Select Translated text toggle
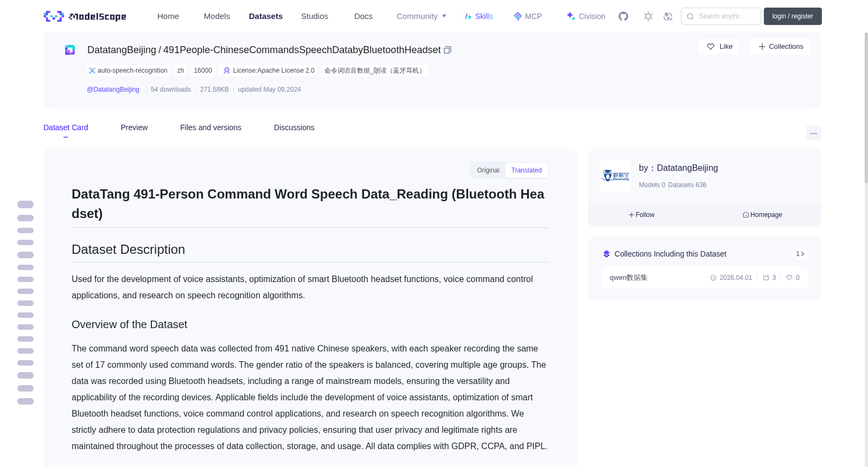Viewport: 868px width, 467px height. pyautogui.click(x=526, y=170)
